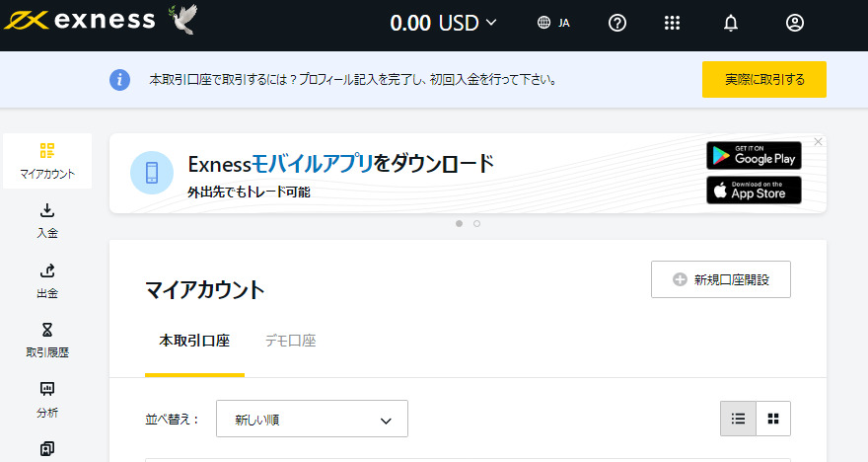Switch to grid view layout

(x=773, y=419)
